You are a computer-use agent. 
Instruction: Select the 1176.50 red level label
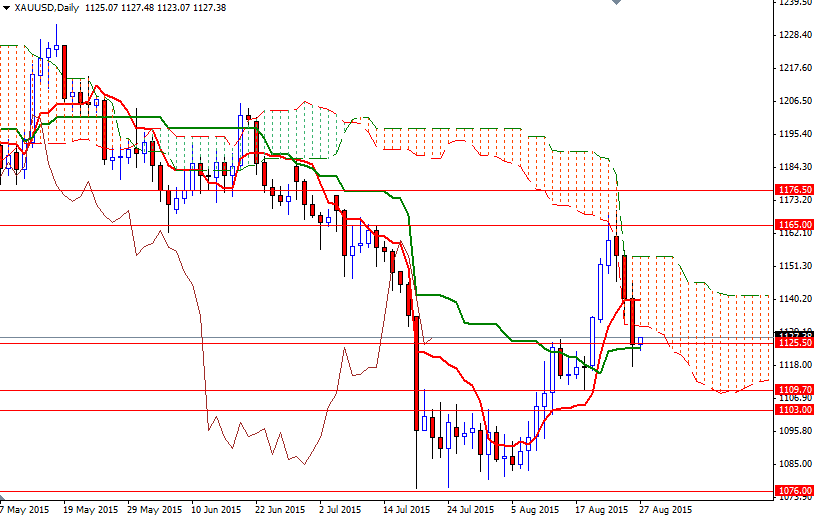tap(794, 189)
